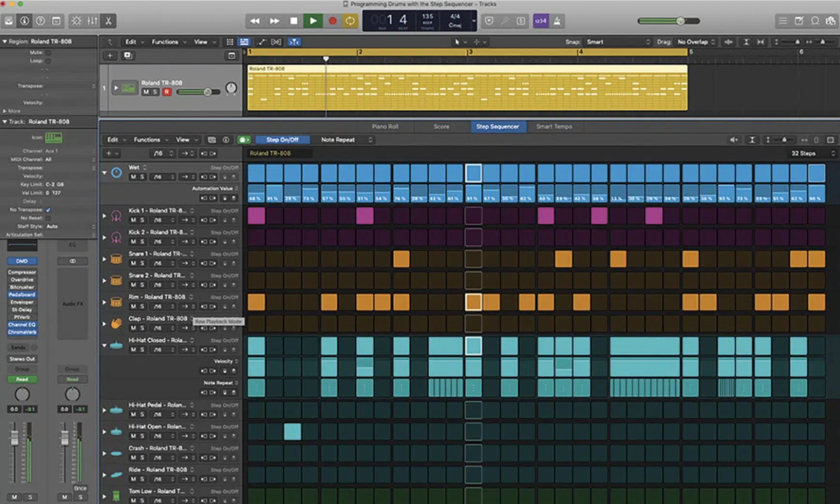The height and width of the screenshot is (504, 840).
Task: Select the ChromaVerb plugin slot
Action: click(22, 332)
